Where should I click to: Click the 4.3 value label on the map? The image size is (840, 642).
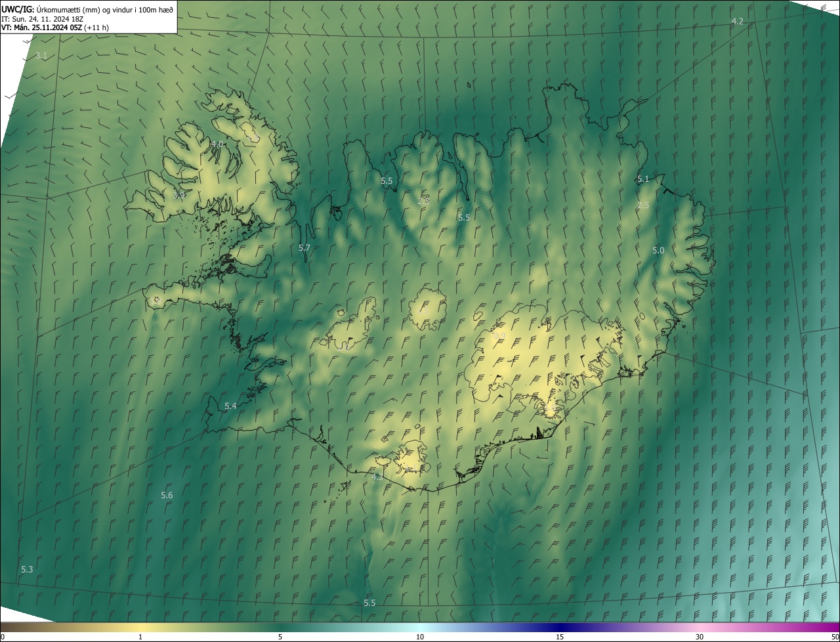(x=377, y=477)
